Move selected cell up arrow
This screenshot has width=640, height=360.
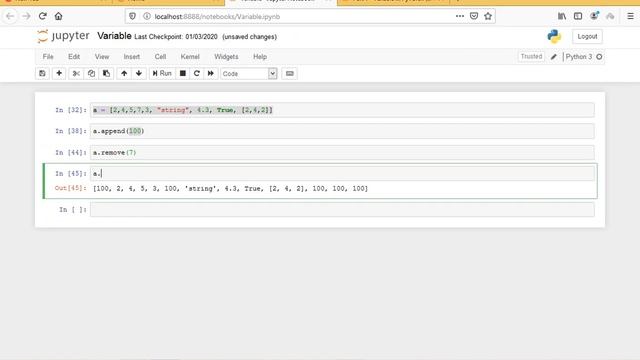tap(124, 73)
